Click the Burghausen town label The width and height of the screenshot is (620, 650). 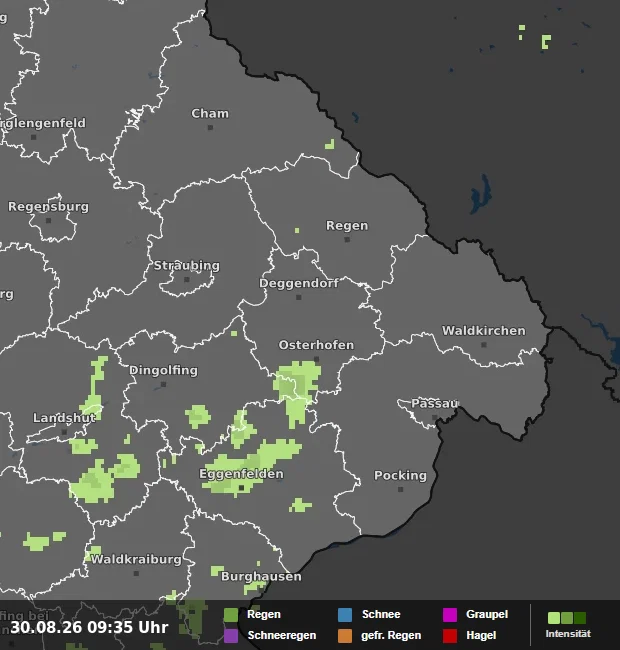(x=261, y=577)
